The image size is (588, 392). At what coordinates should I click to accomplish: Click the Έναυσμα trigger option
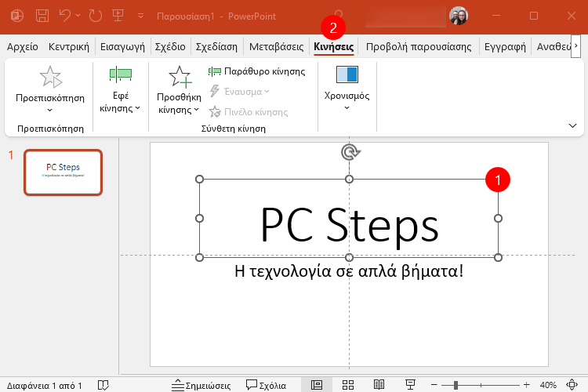[x=240, y=92]
